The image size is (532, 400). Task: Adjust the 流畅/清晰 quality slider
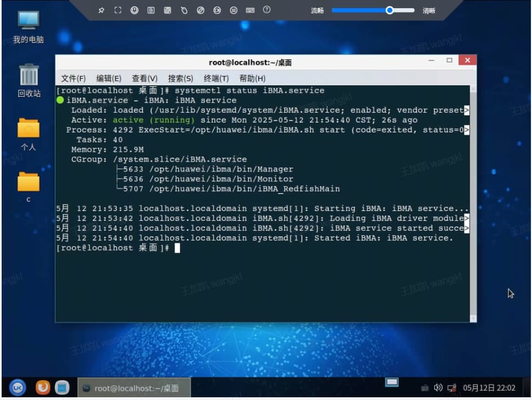tap(390, 10)
